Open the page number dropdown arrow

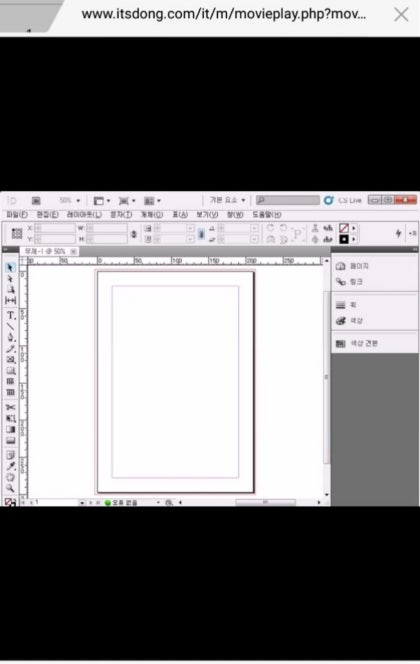(82, 503)
